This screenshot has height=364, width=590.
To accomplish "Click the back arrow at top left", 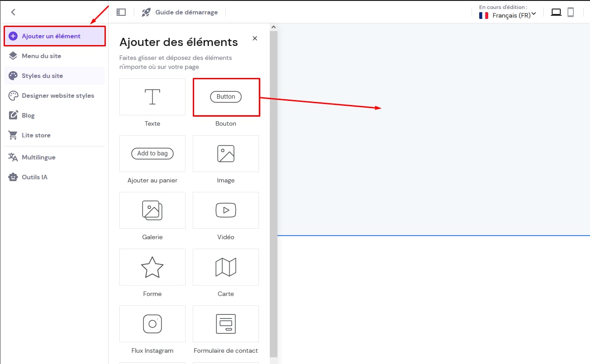I will [x=13, y=12].
